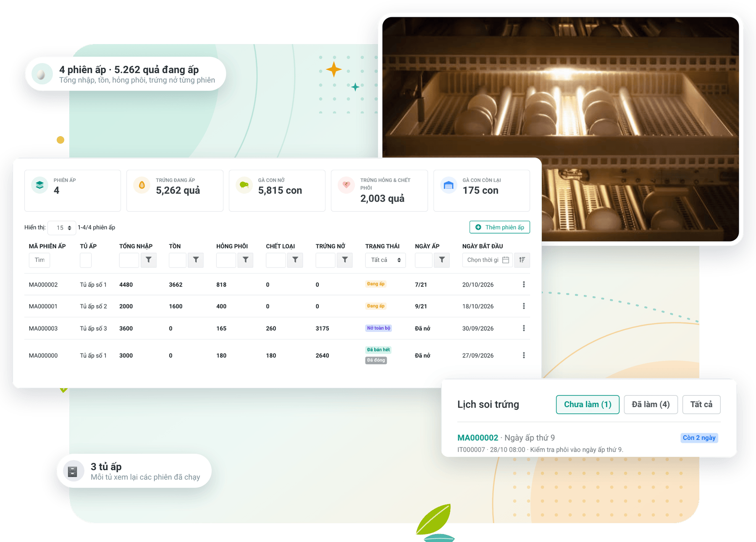The width and height of the screenshot is (756, 542).
Task: Open three-dot menu for row MA000002
Action: coord(524,284)
